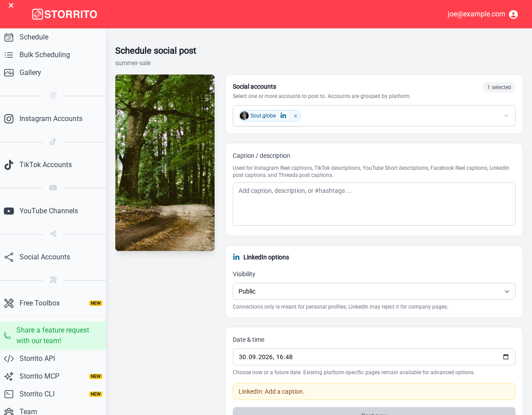Screen dimensions: 532x415
Task: Click the Free Toolbox tools icon
Action: tap(9, 303)
